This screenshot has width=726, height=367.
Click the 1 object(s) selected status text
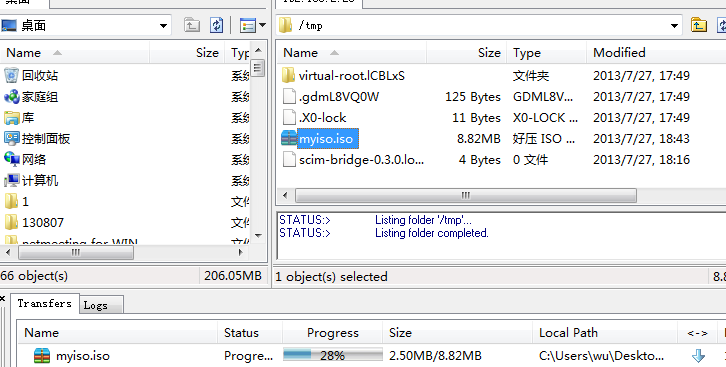(331, 277)
